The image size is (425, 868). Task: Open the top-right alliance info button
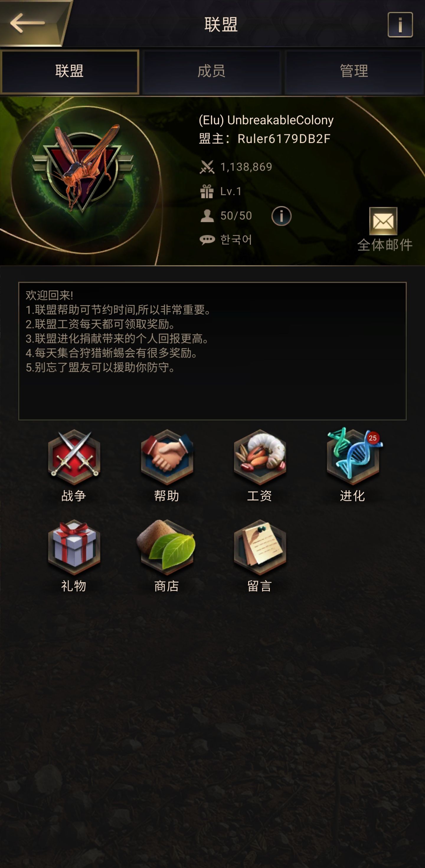click(400, 25)
